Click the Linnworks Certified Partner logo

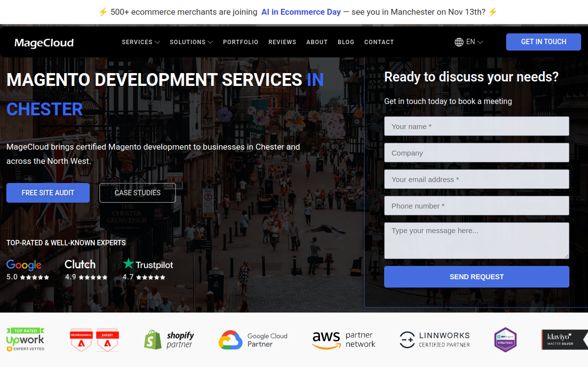point(435,340)
